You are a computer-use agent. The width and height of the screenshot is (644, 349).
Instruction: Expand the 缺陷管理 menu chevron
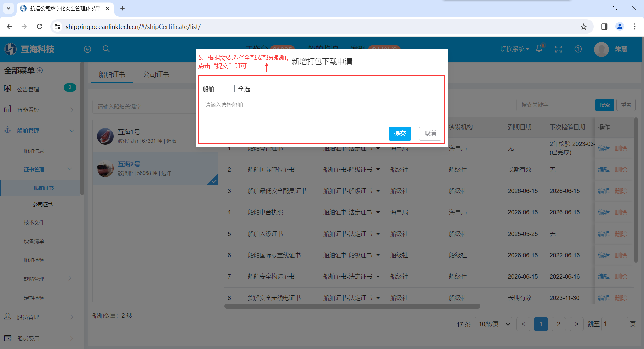[70, 278]
